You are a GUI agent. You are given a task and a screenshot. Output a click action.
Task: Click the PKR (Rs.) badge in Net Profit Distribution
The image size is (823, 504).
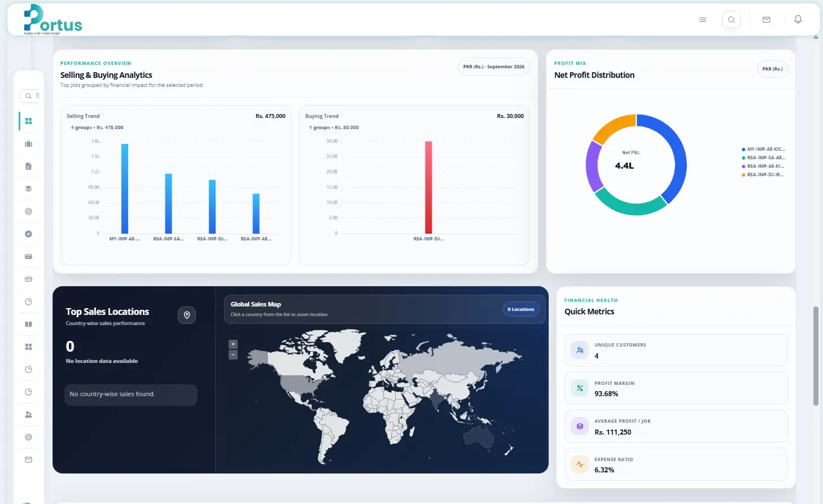click(772, 69)
